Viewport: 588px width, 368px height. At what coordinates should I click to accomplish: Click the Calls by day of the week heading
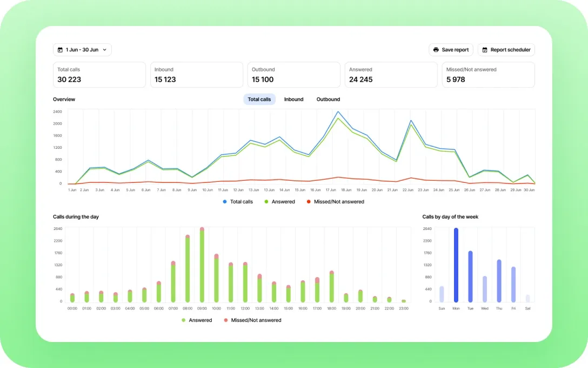click(450, 216)
